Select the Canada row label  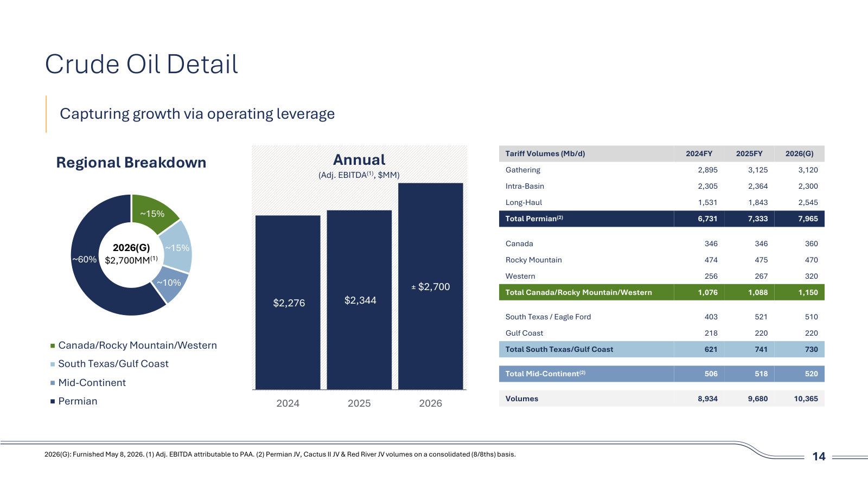tap(519, 243)
